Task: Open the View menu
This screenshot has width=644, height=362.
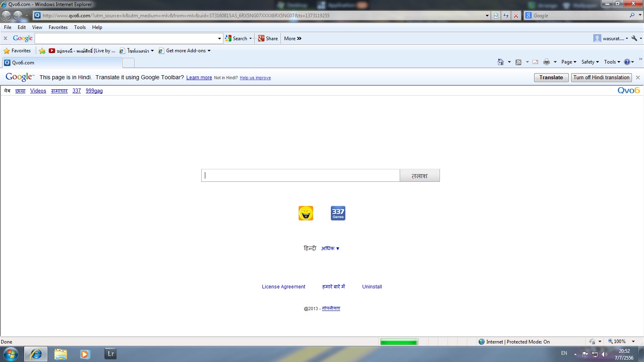Action: 37,27
